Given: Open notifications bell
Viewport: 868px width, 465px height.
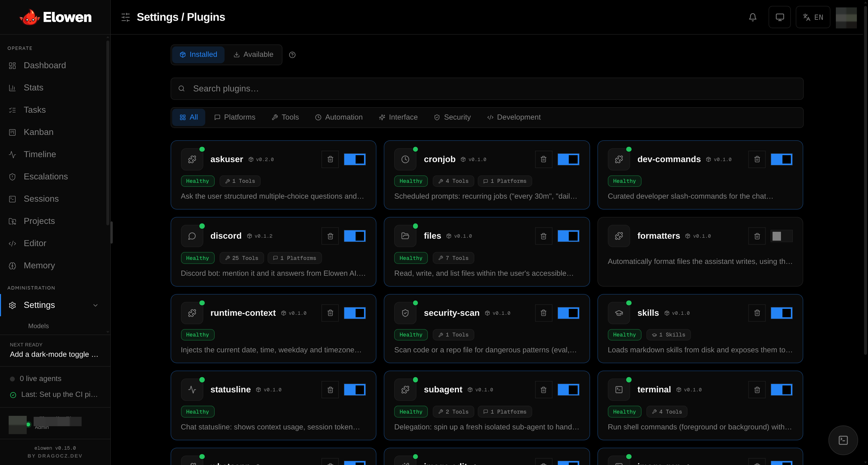Looking at the screenshot, I should pyautogui.click(x=753, y=17).
